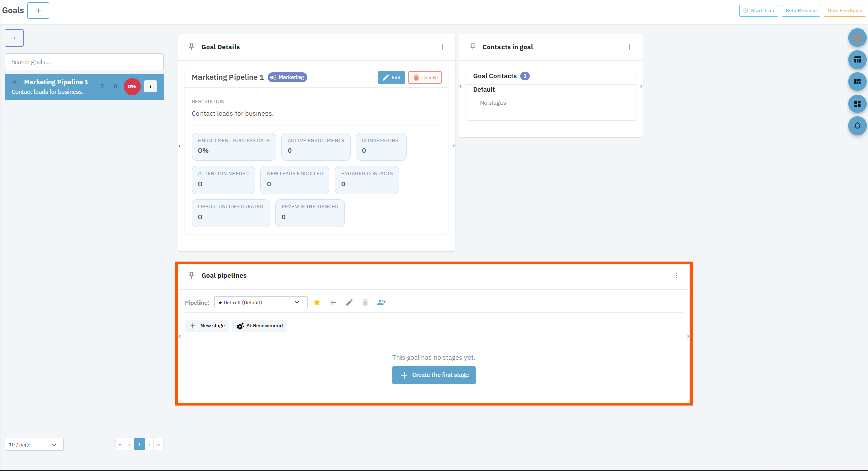The image size is (868, 471).
Task: Click the plus icon to add pipeline
Action: [x=333, y=303]
